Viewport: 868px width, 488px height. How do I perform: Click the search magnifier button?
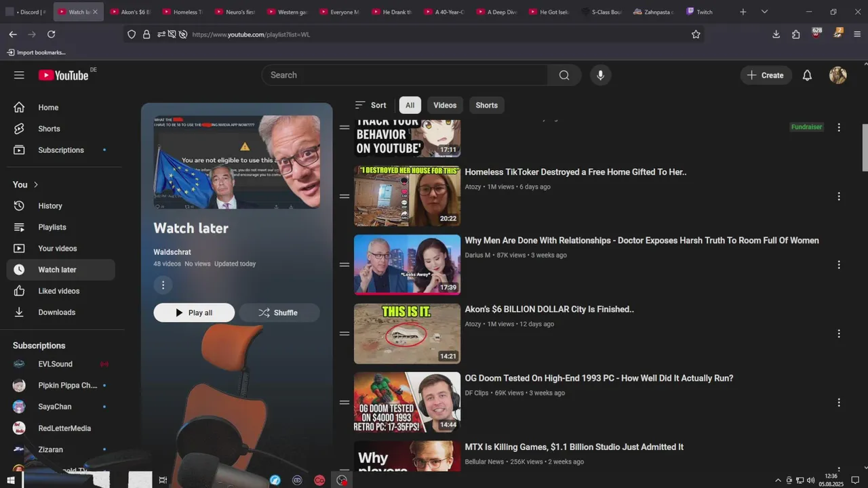point(564,75)
